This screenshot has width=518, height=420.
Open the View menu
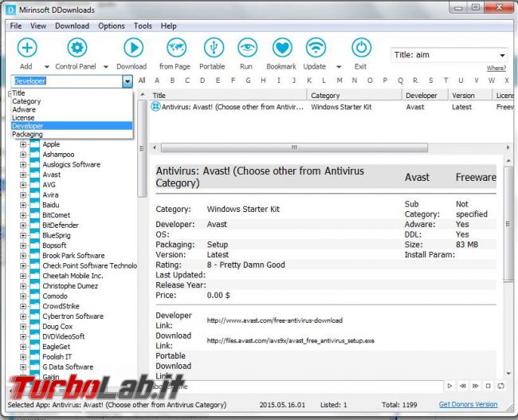click(x=38, y=26)
